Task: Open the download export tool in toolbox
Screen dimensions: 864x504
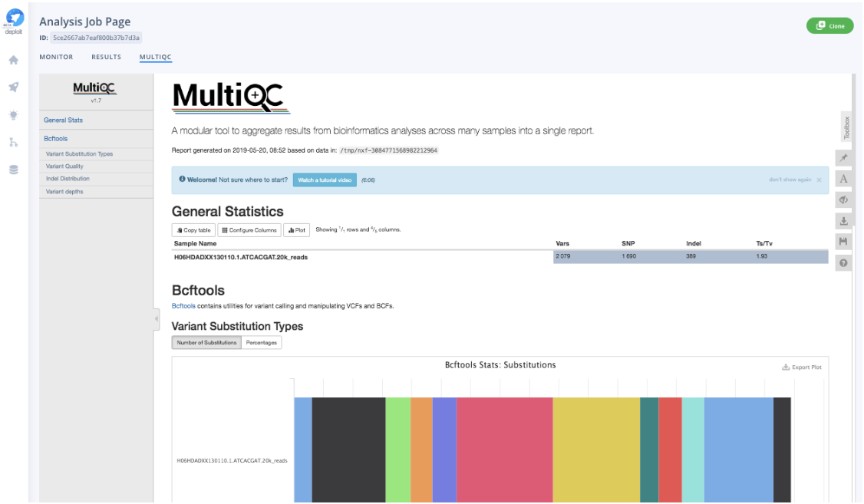Action: tap(843, 221)
